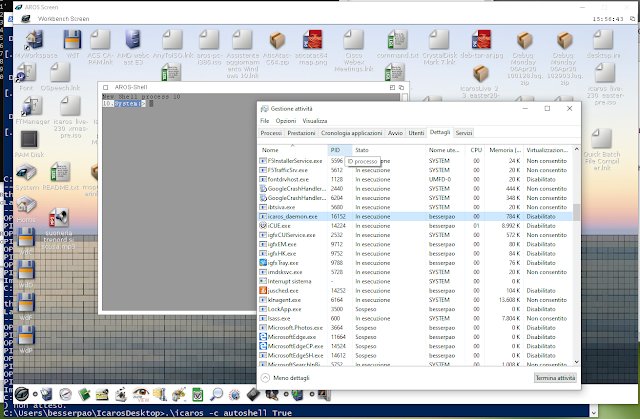Open the Home drawer icon
The width and height of the screenshot is (640, 419).
[27, 205]
